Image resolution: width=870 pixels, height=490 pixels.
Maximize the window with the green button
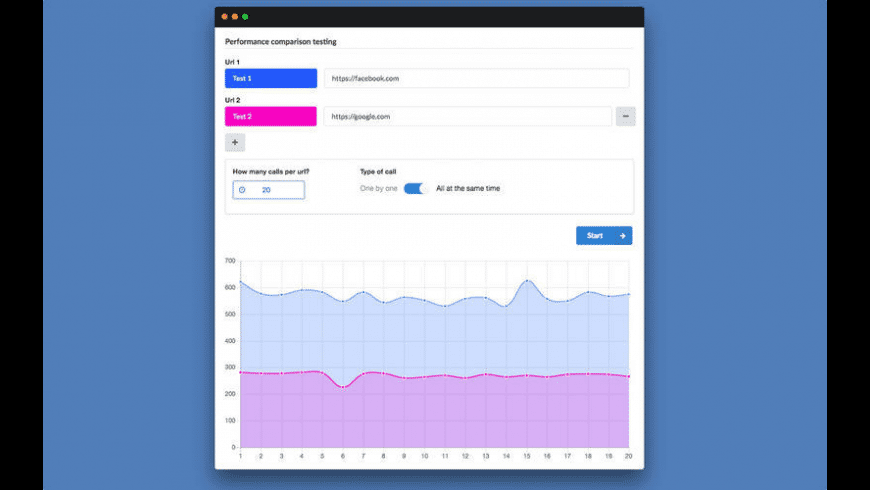245,17
